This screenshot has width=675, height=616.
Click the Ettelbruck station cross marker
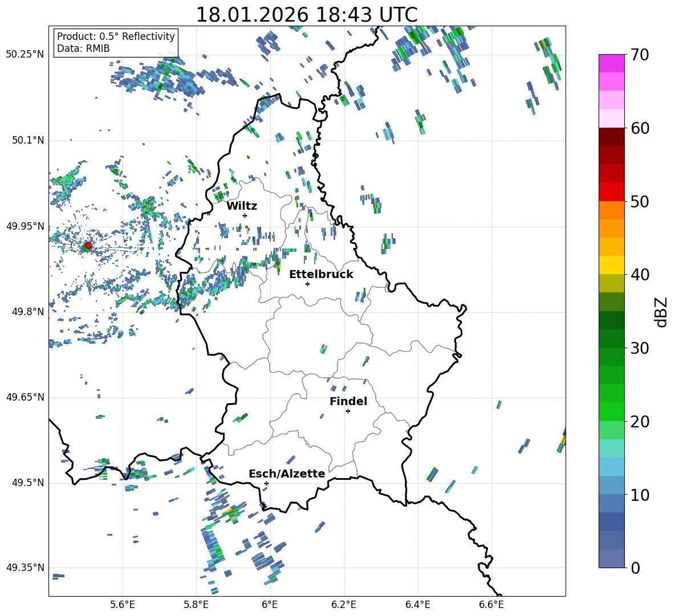tap(307, 284)
